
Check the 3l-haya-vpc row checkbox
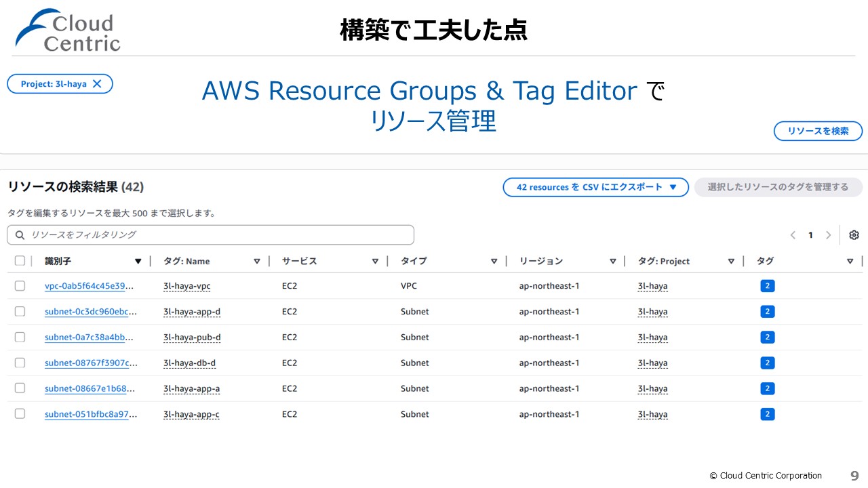[20, 286]
